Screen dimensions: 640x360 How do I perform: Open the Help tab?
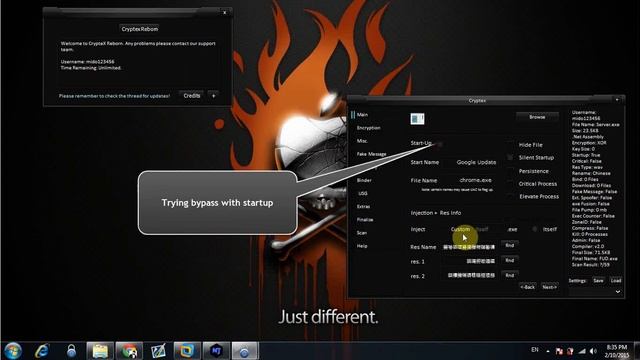pos(362,246)
